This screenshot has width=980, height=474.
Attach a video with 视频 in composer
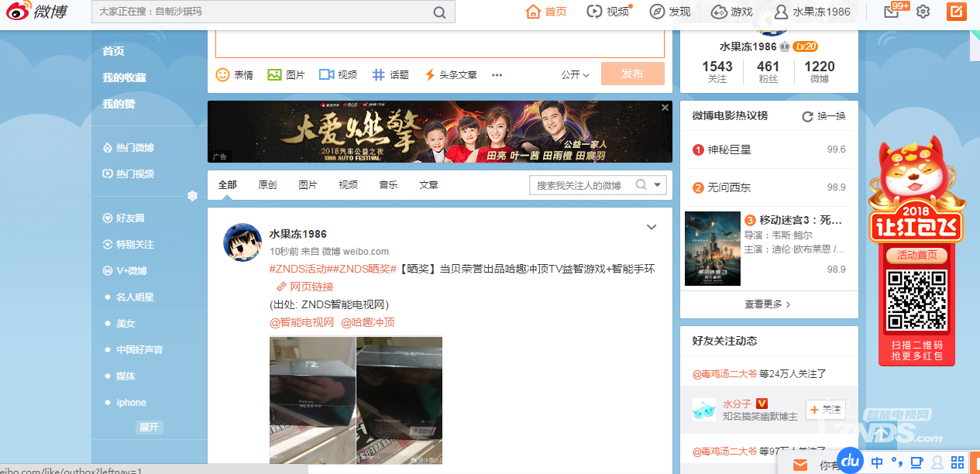[338, 75]
